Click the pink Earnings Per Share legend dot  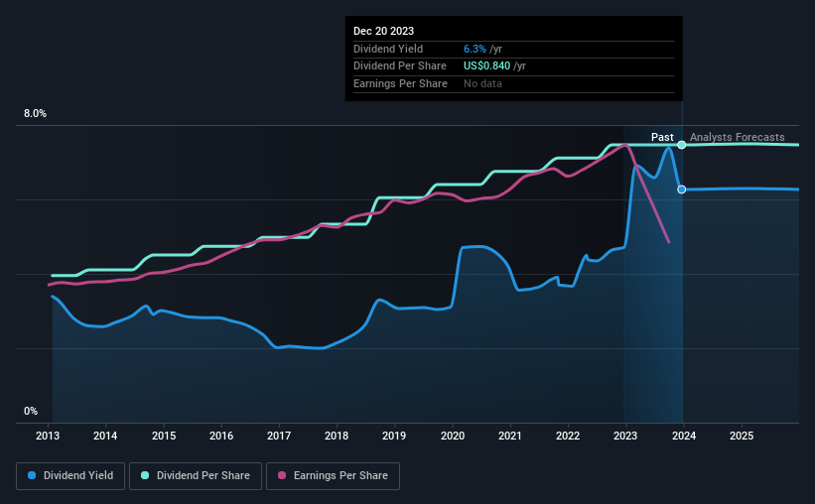tap(282, 475)
